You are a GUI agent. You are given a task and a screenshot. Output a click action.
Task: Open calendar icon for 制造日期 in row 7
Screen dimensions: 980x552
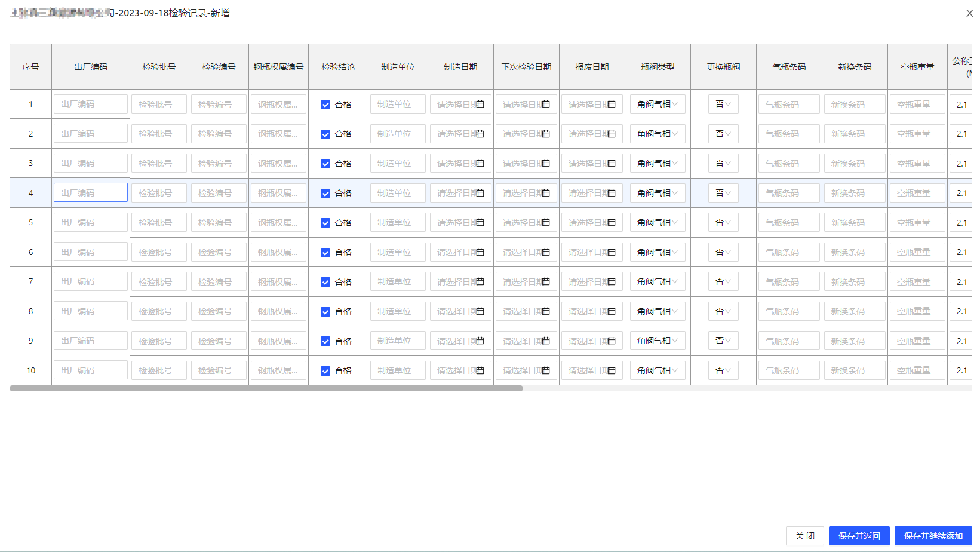click(x=480, y=281)
